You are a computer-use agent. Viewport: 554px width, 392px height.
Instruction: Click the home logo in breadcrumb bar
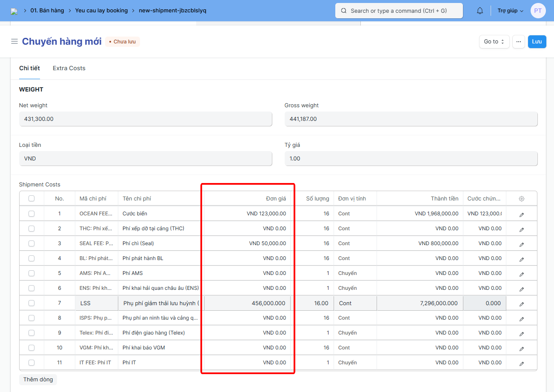click(x=14, y=11)
